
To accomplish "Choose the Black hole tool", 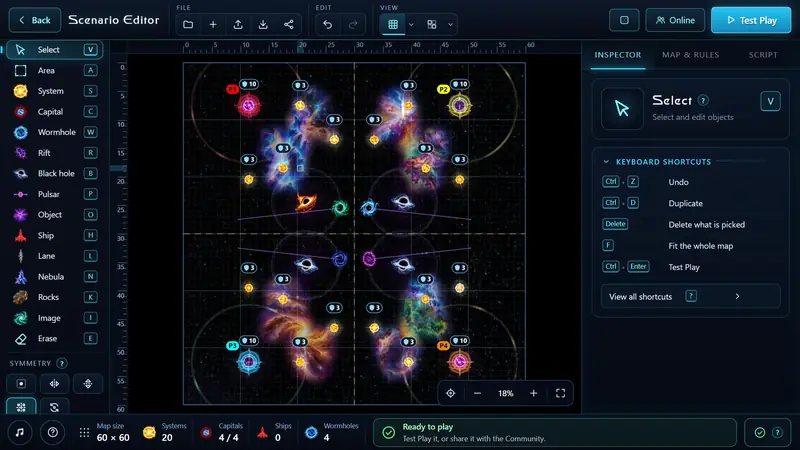I will click(x=55, y=173).
